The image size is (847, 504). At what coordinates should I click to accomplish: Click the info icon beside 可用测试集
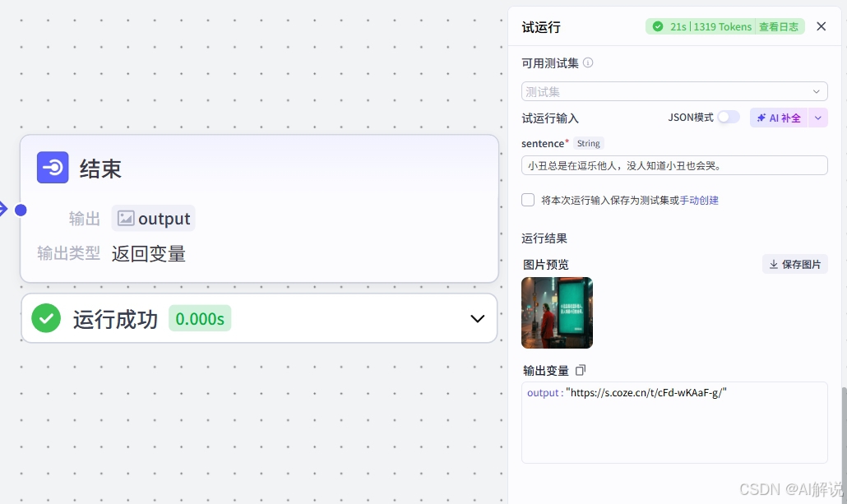tap(588, 62)
